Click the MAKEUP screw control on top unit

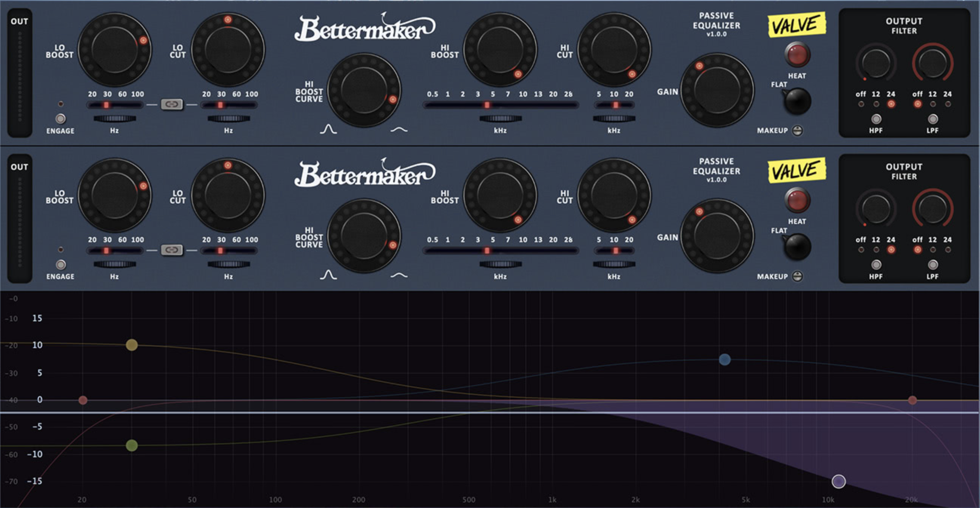(797, 131)
